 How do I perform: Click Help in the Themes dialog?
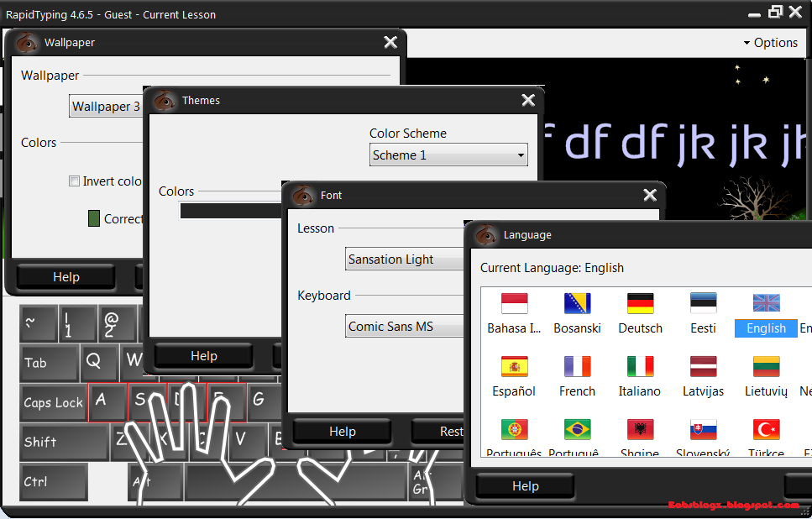tap(203, 356)
